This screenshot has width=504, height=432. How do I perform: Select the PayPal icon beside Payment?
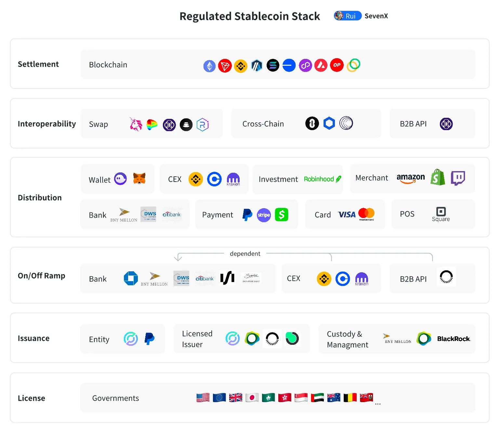(x=247, y=214)
